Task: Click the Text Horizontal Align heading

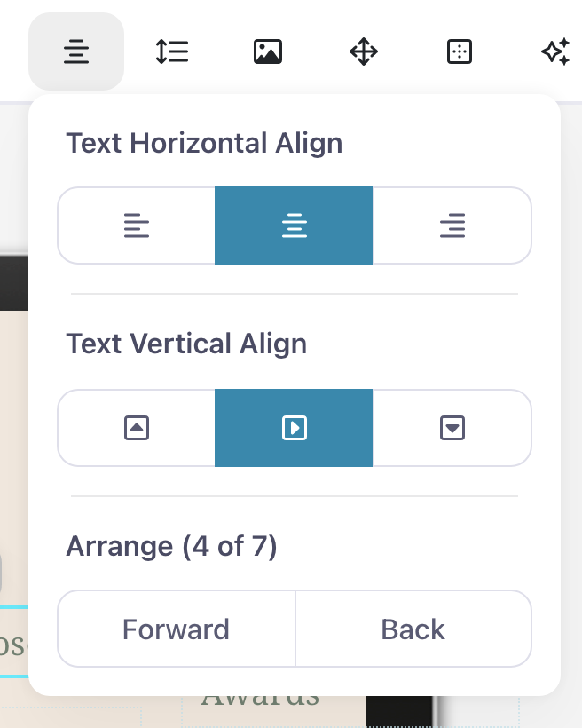Action: click(204, 143)
